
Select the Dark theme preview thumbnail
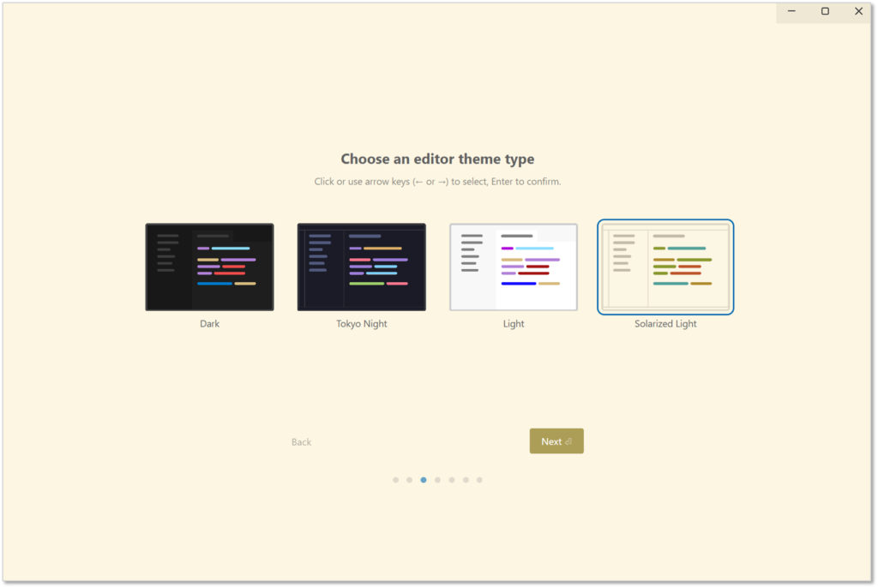point(209,267)
